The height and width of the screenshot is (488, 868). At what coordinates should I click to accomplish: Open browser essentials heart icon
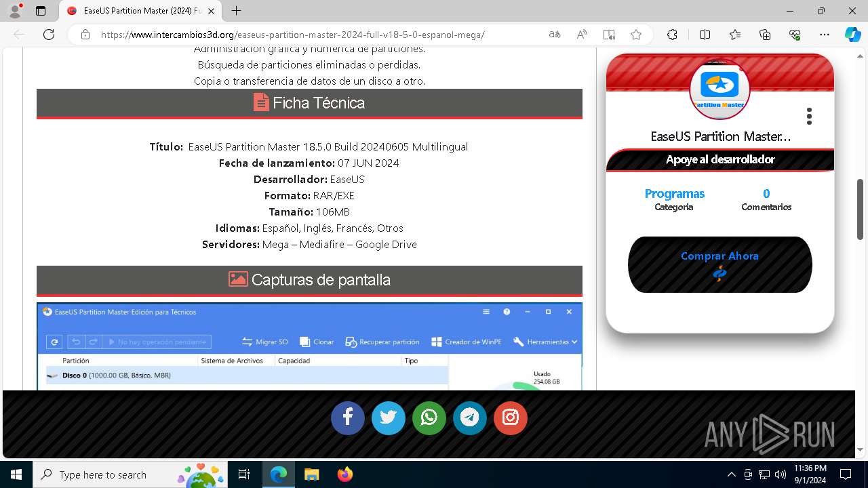pos(795,35)
